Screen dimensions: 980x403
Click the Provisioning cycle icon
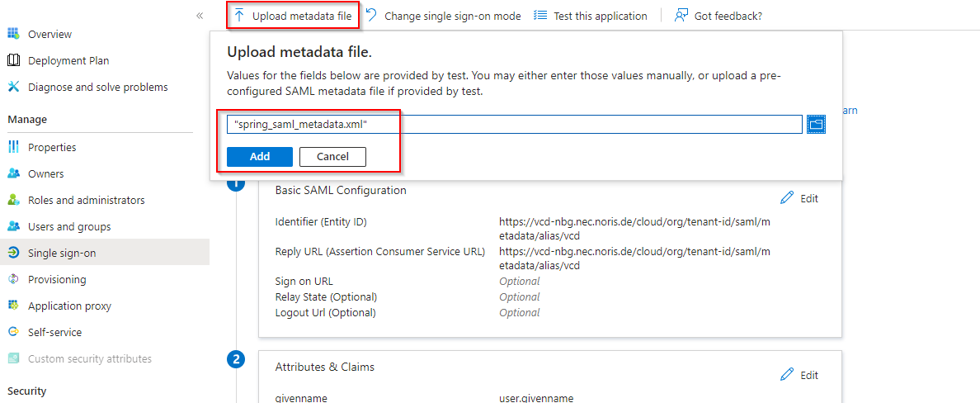pos(14,279)
